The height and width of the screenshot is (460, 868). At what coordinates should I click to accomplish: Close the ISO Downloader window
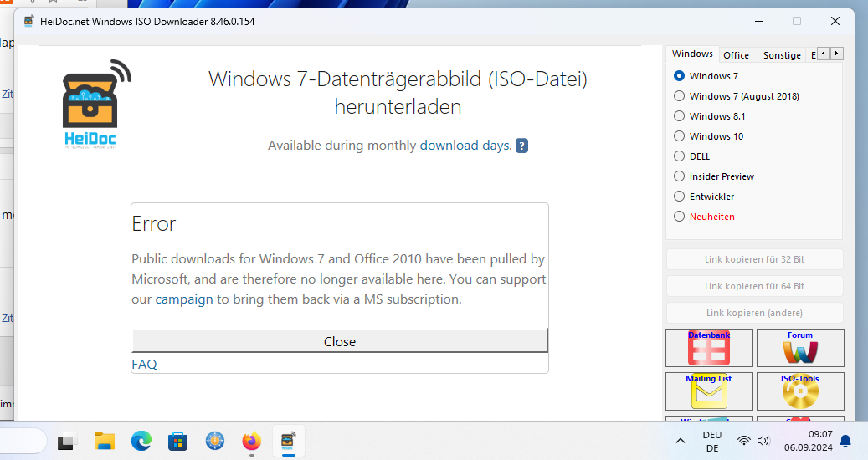[x=835, y=21]
